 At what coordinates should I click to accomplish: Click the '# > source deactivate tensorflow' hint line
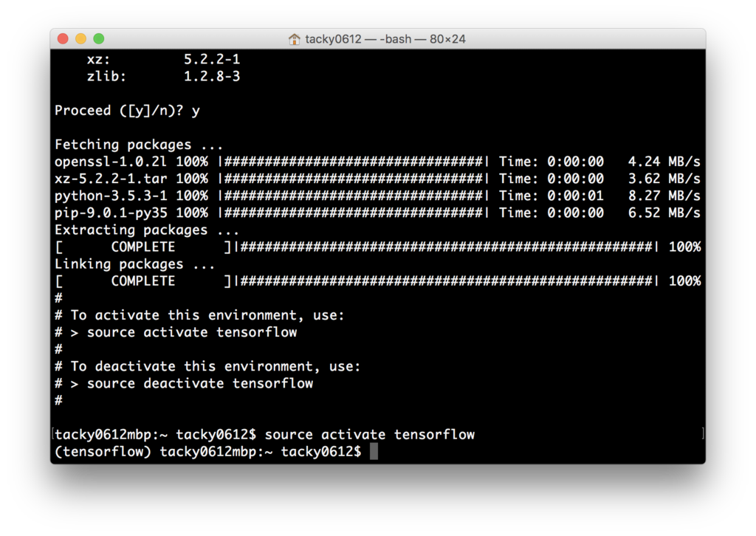coord(184,383)
